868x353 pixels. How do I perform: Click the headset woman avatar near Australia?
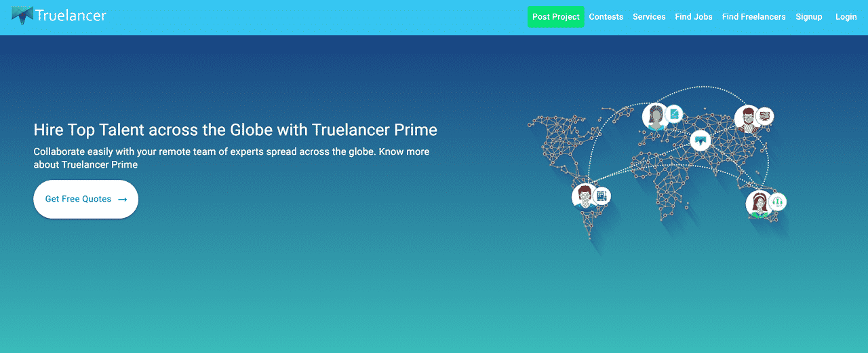coord(759,204)
